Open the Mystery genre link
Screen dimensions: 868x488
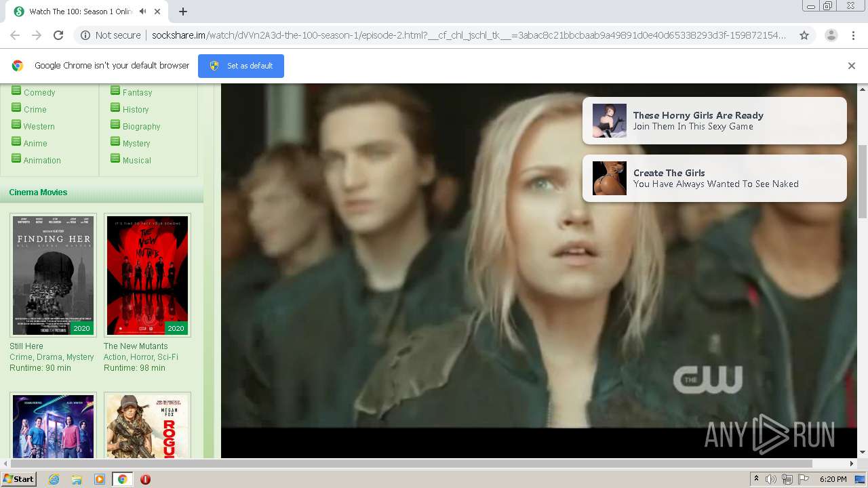(136, 144)
